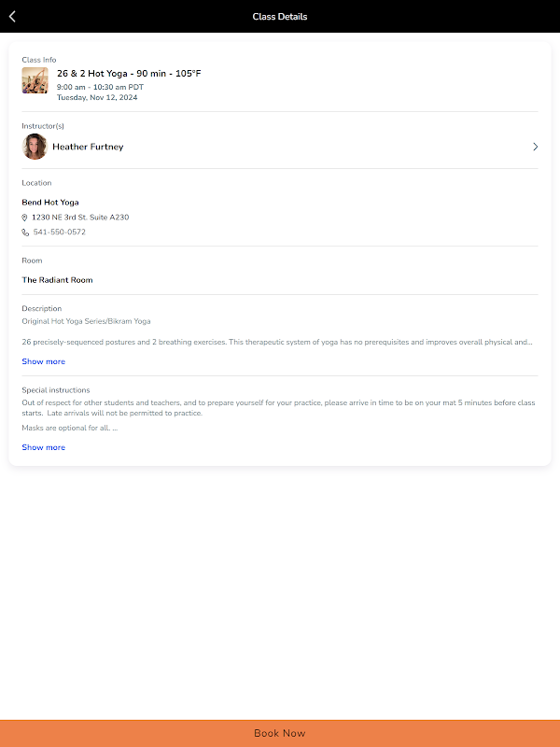Open instructor details via right chevron

point(535,147)
